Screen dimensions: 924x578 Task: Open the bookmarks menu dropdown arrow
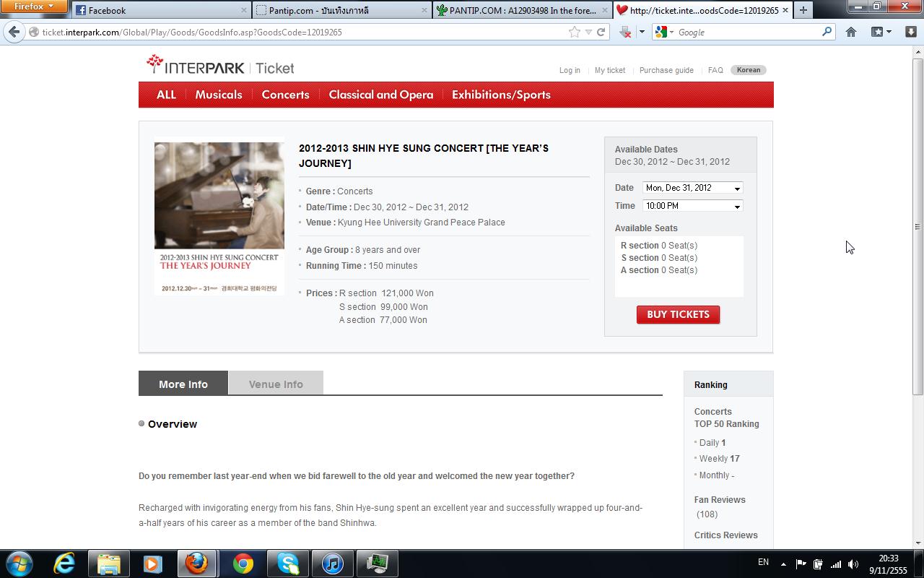click(889, 32)
